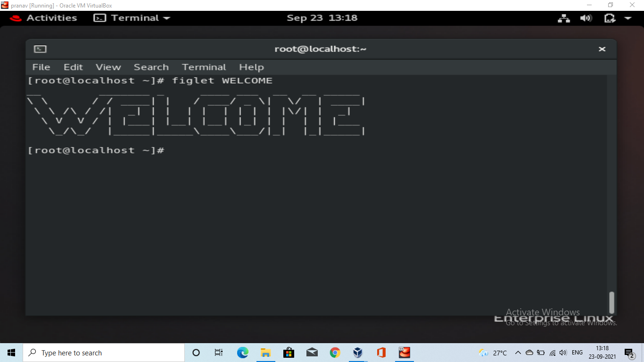Screen dimensions: 644x362
Task: Click the terminal icon beside Activities
Action: pos(99,17)
